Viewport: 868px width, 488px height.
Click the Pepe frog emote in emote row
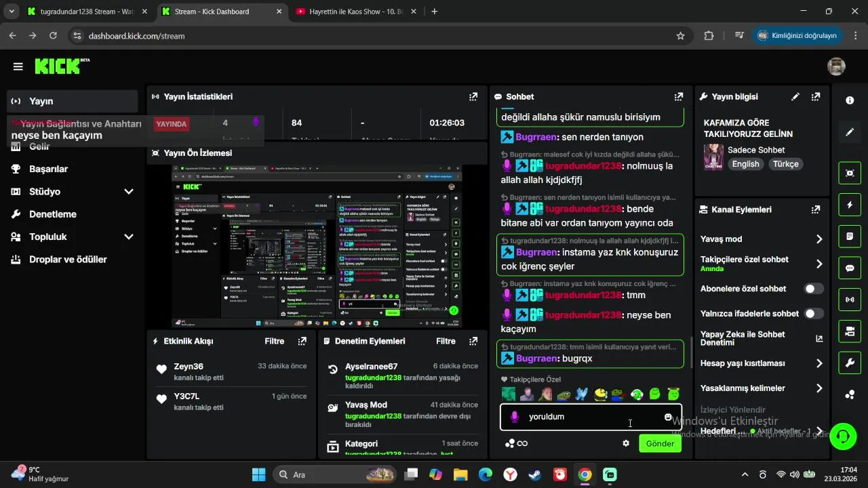pyautogui.click(x=563, y=394)
